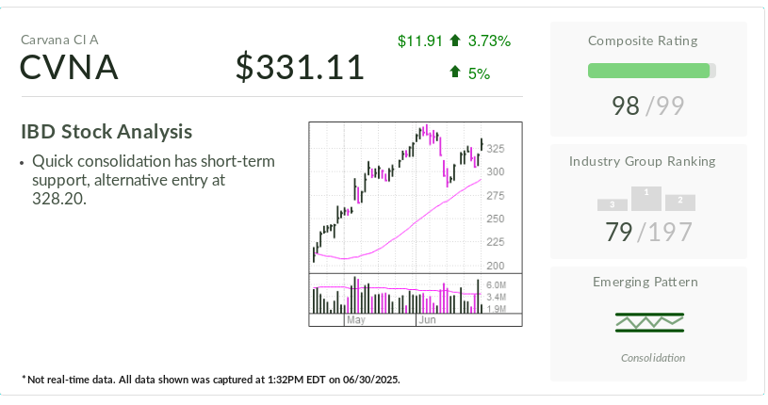Click the $11.91 price change value
This screenshot has height=405, width=768.
(420, 41)
